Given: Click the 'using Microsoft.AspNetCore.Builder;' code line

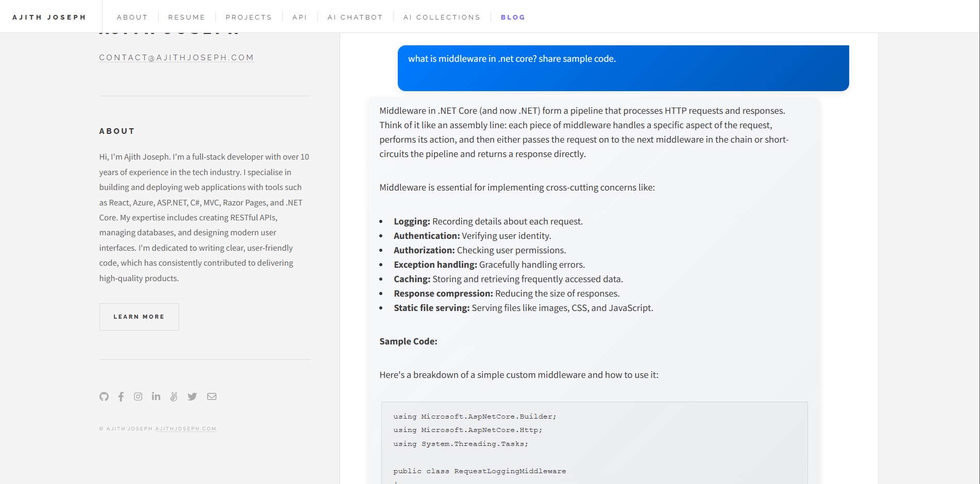Looking at the screenshot, I should [x=475, y=417].
